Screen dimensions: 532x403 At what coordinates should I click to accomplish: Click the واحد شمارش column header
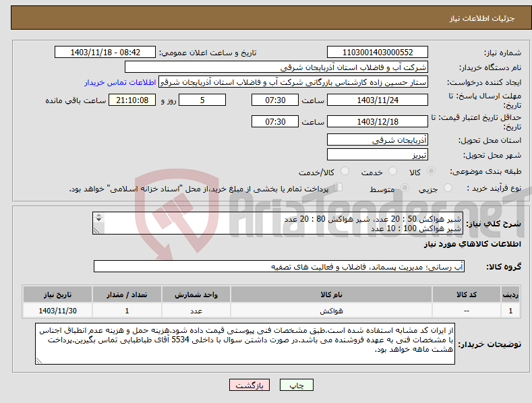(x=196, y=294)
